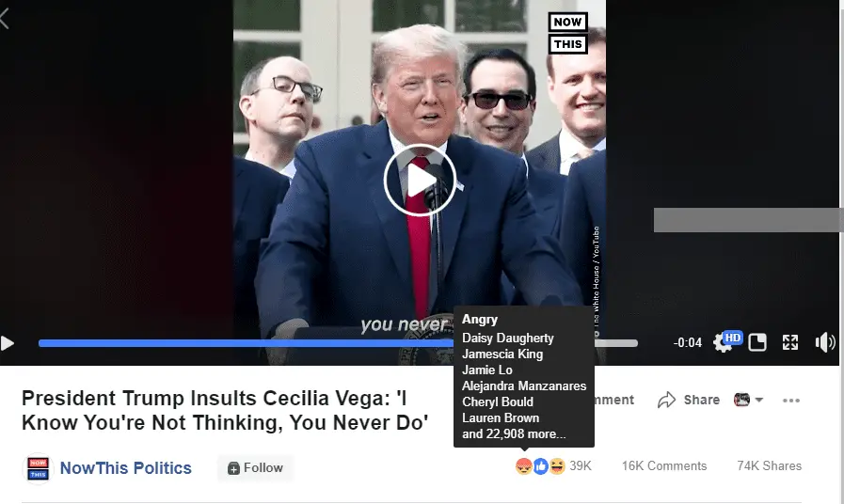Open video quality settings gear
The width and height of the screenshot is (844, 504).
[723, 342]
